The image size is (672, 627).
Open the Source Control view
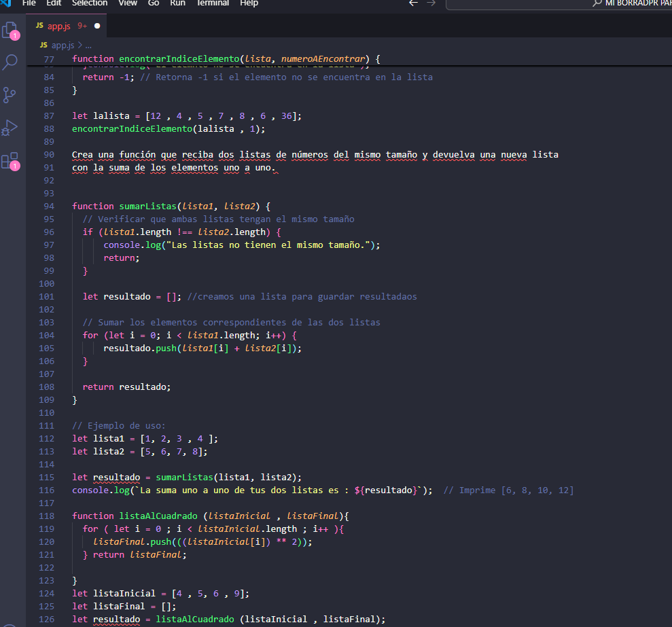(x=10, y=94)
